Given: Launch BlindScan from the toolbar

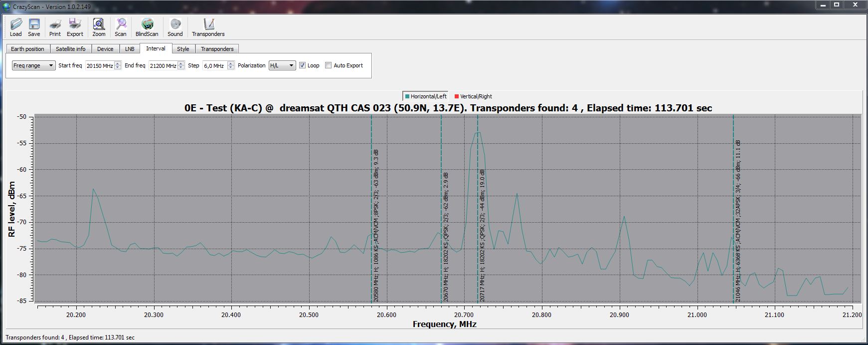Looking at the screenshot, I should [x=147, y=24].
